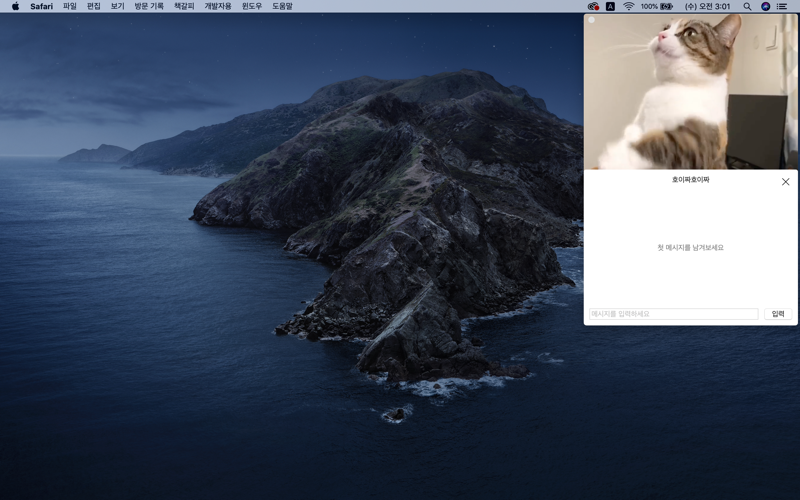Open the input source 'A' menu
This screenshot has height=500, width=800.
(610, 6)
